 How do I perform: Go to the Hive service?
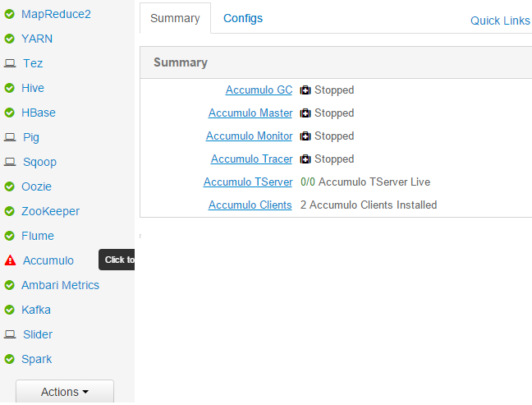pyautogui.click(x=33, y=88)
